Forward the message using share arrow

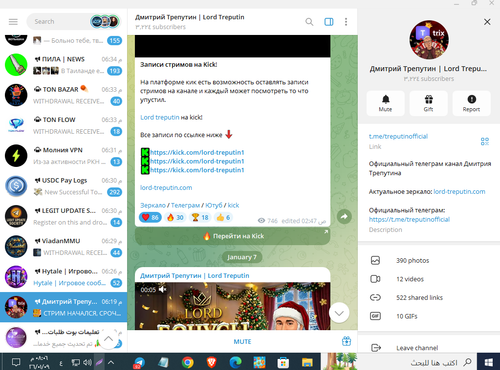[344, 217]
